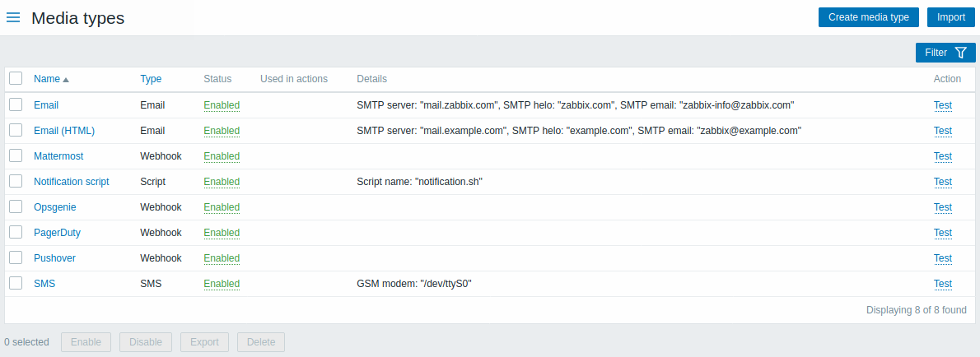Open the hamburger sidebar menu

pyautogui.click(x=13, y=17)
